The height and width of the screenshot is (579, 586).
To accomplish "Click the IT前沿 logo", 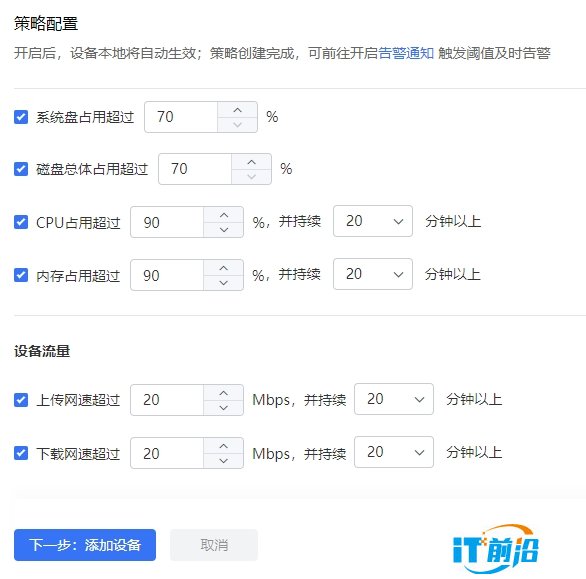I will coord(496,549).
